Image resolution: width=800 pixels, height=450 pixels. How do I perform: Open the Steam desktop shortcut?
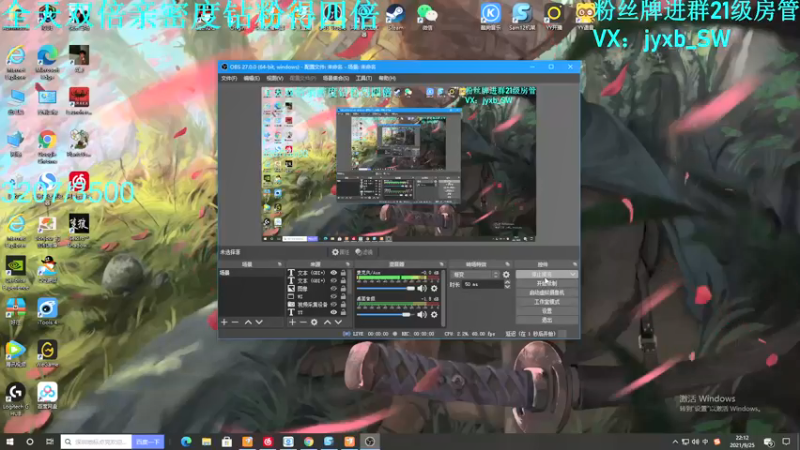395,16
